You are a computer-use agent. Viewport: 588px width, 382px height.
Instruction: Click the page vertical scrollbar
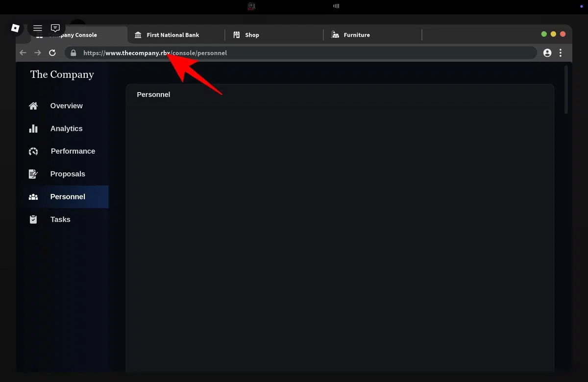(x=566, y=90)
